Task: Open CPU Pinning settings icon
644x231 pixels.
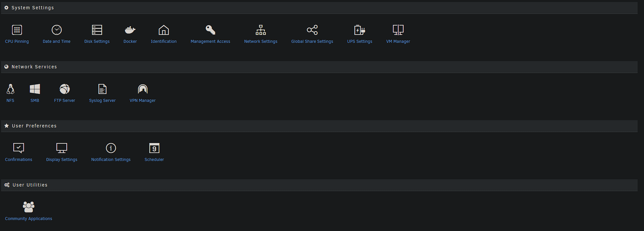Action: pos(17,30)
